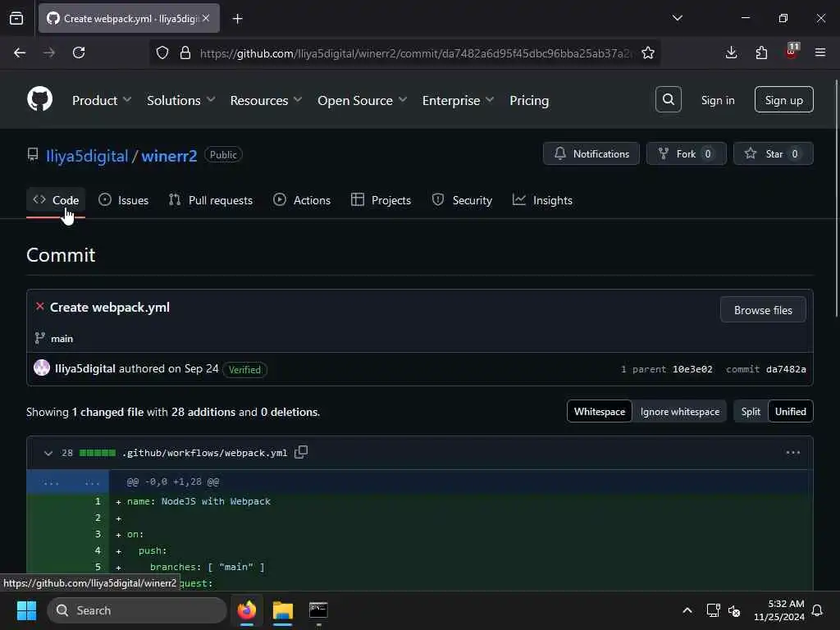The height and width of the screenshot is (630, 840).
Task: Open the extensions puzzle icon
Action: (x=761, y=52)
